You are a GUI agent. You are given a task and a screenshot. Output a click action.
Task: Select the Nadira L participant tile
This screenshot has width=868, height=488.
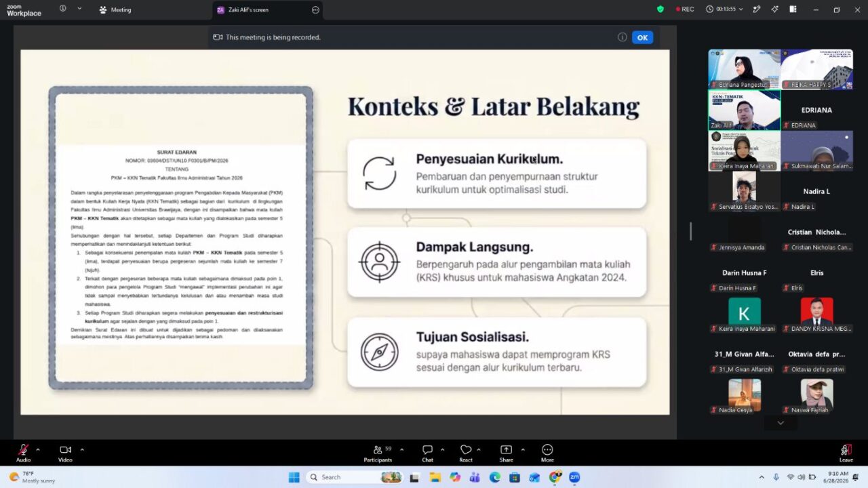pos(816,191)
